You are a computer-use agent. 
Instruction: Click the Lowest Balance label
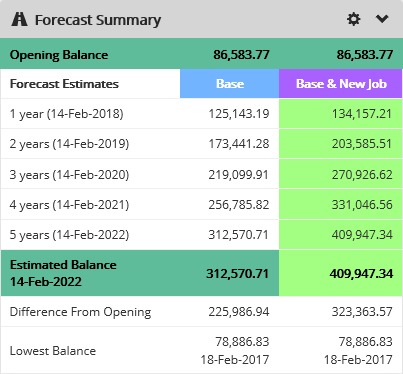point(53,351)
